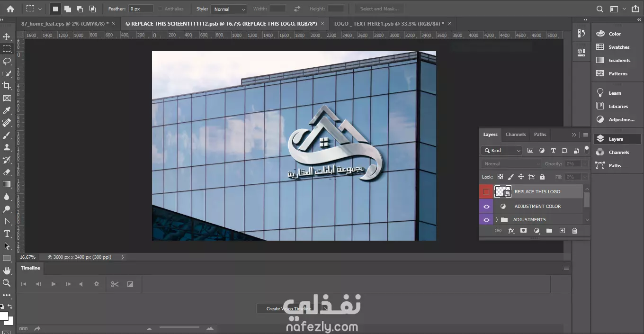Click Select and Mask button

[x=379, y=9]
